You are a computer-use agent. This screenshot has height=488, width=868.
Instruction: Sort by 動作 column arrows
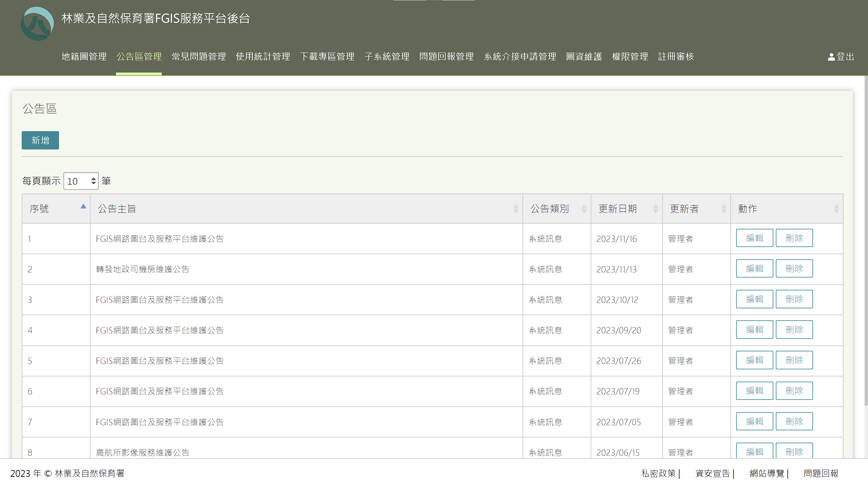836,209
